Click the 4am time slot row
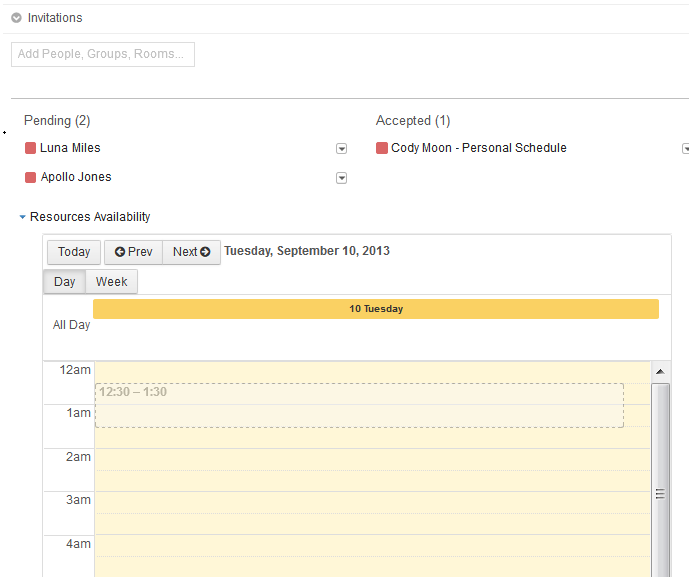This screenshot has width=689, height=579. point(373,556)
